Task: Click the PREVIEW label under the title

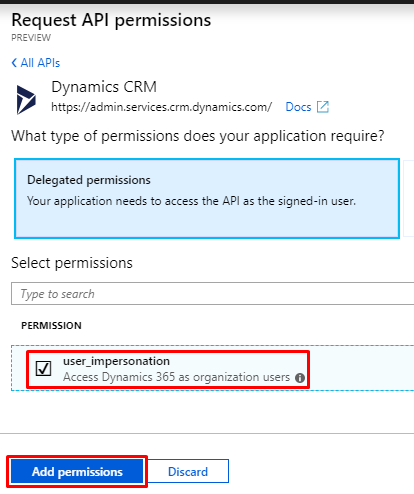Action: tap(31, 38)
